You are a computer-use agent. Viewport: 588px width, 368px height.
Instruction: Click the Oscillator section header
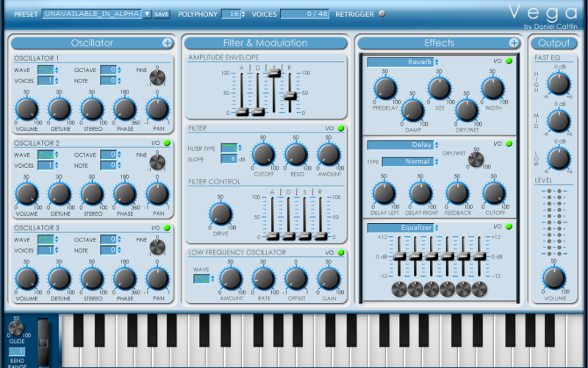coord(92,43)
